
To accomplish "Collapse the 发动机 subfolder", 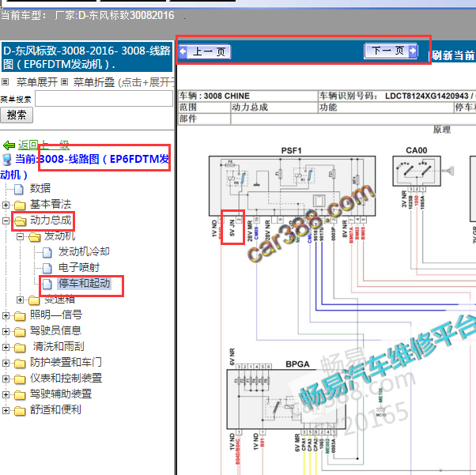I will coord(20,236).
